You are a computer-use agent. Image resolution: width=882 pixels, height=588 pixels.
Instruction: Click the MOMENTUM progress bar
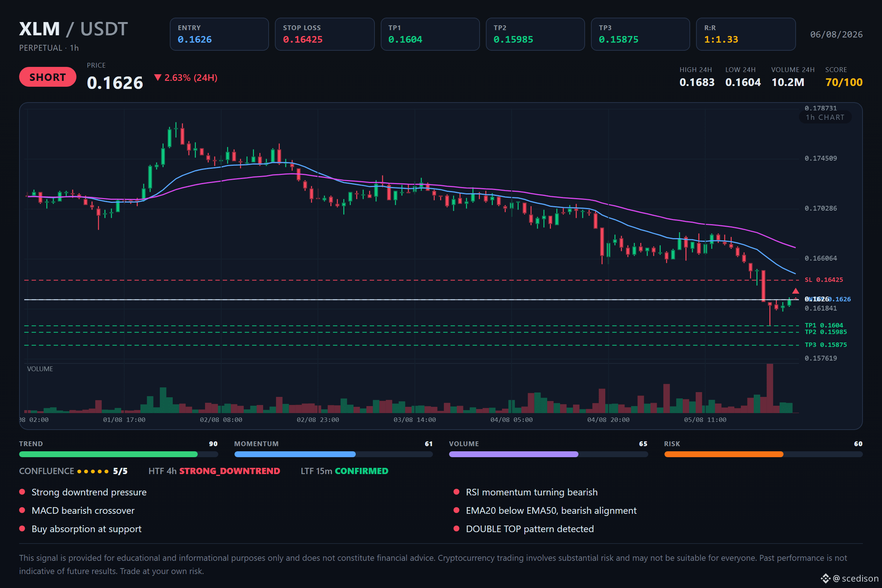pyautogui.click(x=333, y=455)
